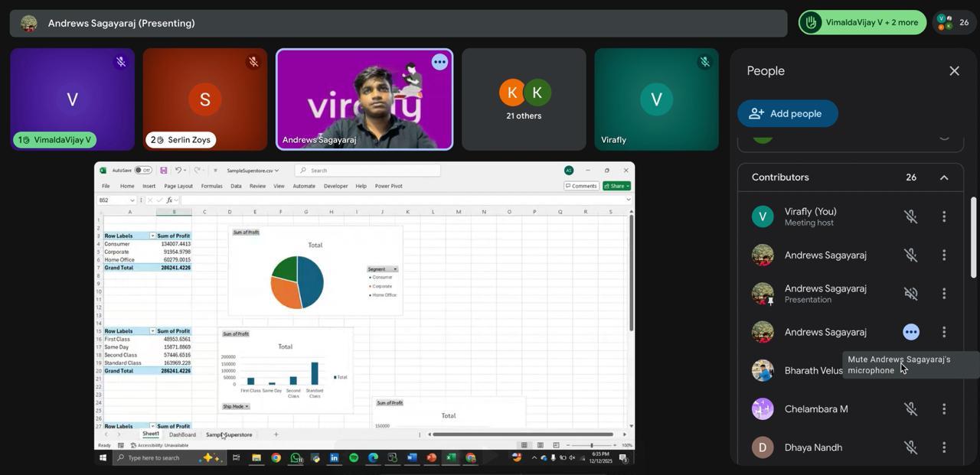Click the Save icon in Excel's Quick Access Toolbar

click(163, 170)
